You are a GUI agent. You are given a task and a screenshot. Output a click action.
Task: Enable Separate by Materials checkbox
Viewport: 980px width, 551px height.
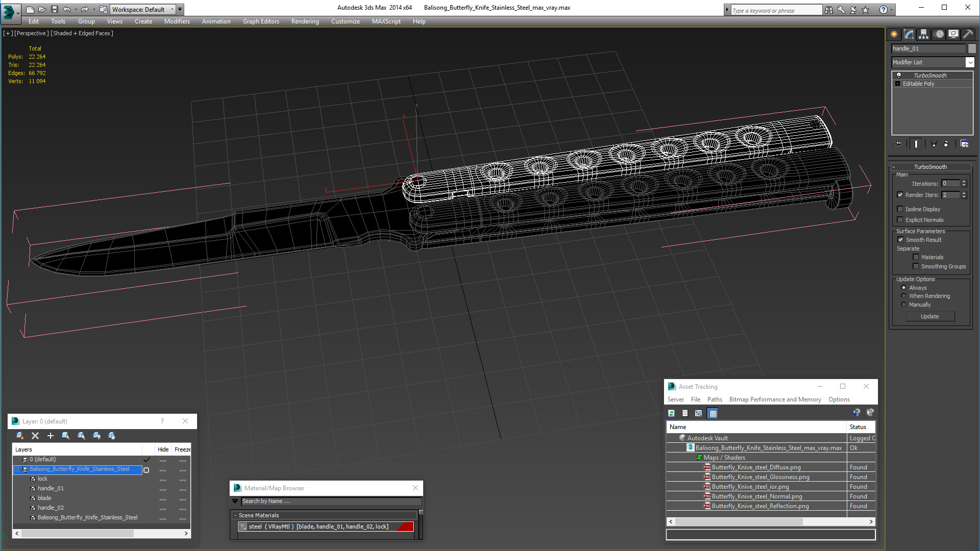coord(916,257)
